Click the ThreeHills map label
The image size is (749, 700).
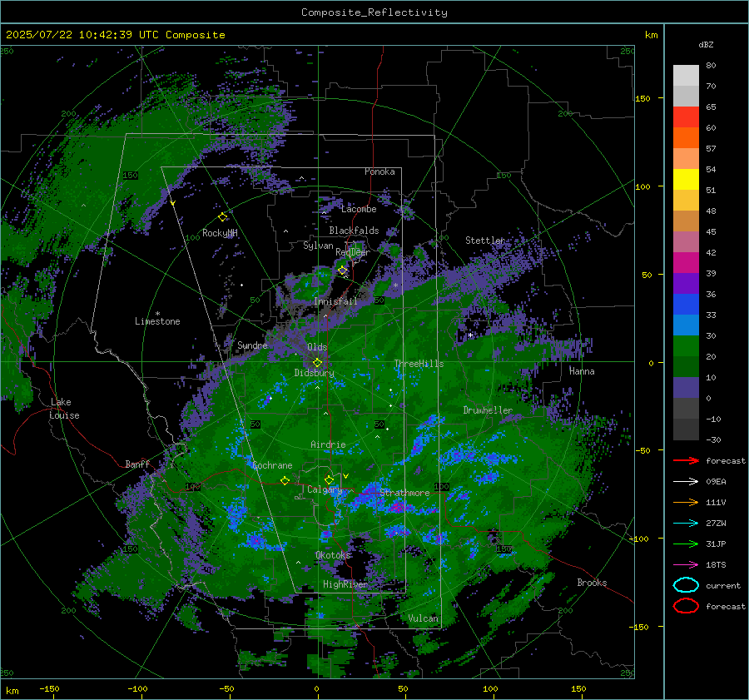pos(419,364)
